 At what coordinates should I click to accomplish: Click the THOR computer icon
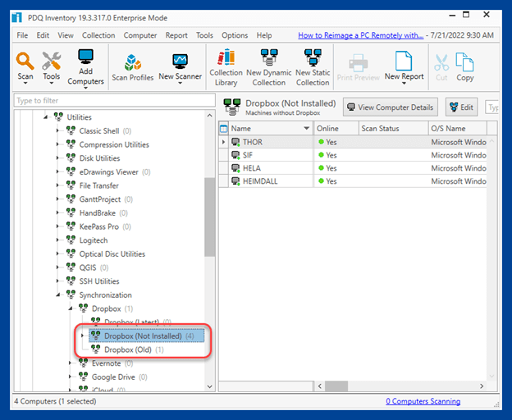point(235,142)
